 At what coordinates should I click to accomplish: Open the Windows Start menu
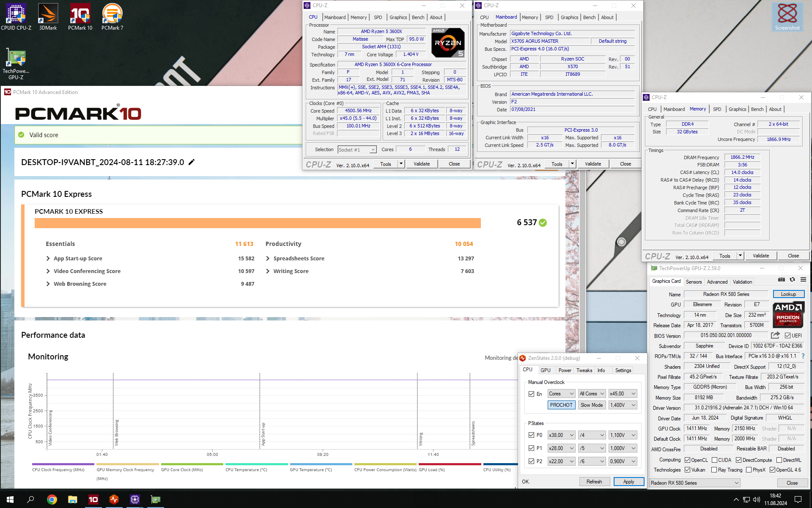(x=10, y=500)
